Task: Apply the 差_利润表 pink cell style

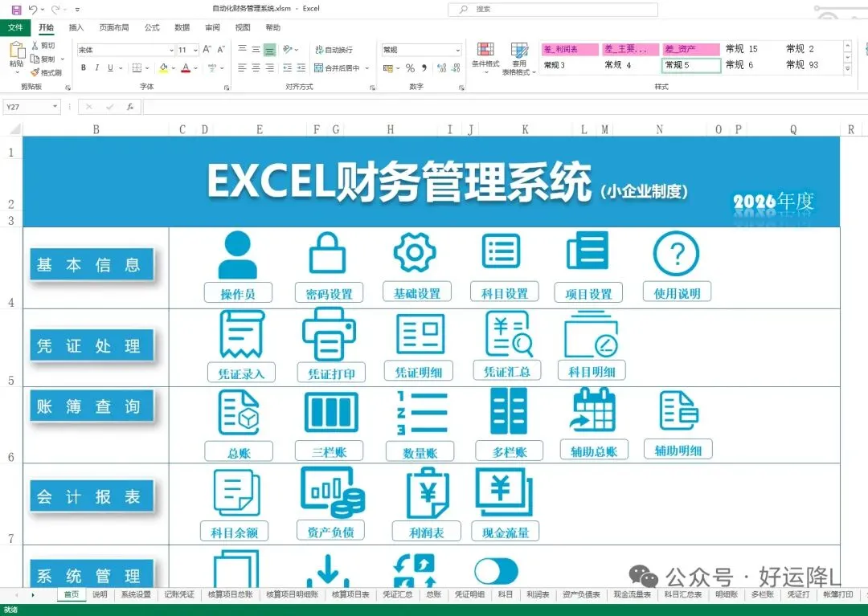Action: click(570, 49)
